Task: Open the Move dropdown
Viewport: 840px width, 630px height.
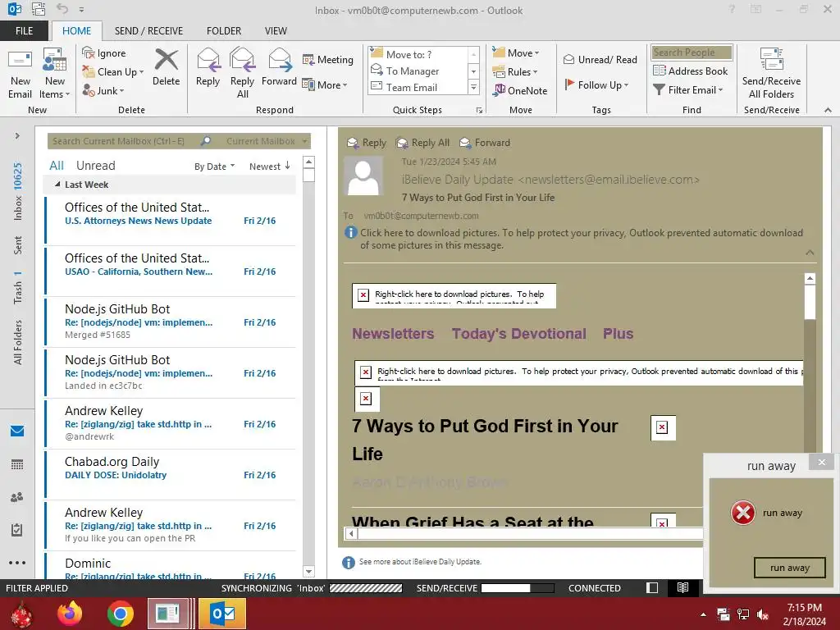Action: pos(516,52)
